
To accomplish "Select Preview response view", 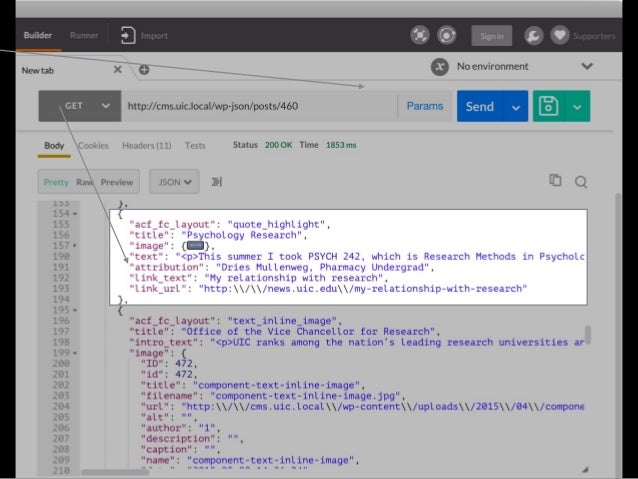I will tap(117, 182).
